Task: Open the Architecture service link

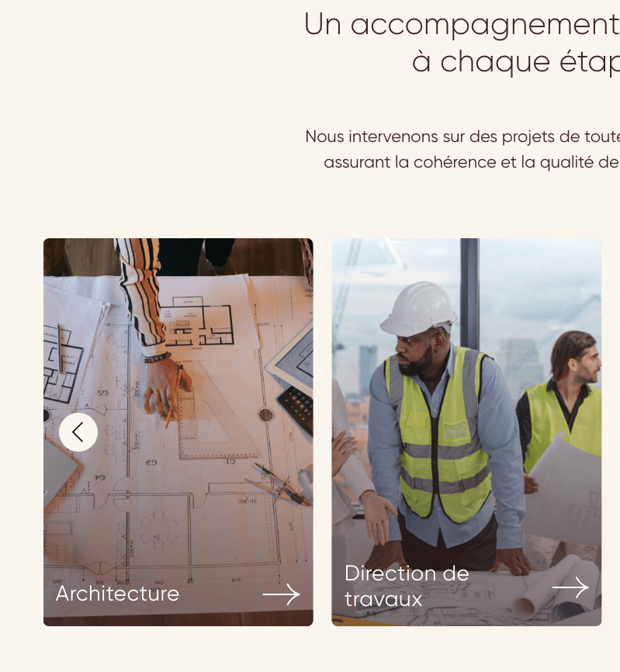Action: click(x=117, y=594)
